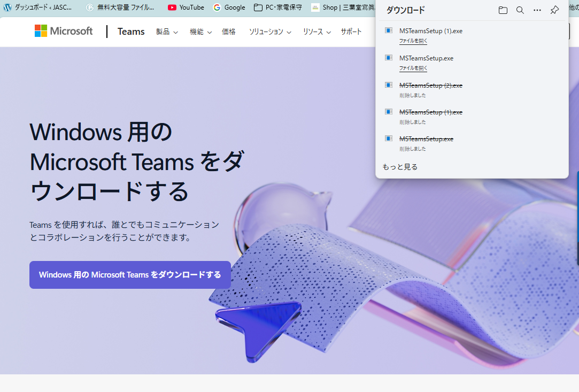Click Windows 用の Microsoft Teams をダウンロードする button
Image resolution: width=579 pixels, height=392 pixels.
pyautogui.click(x=130, y=275)
